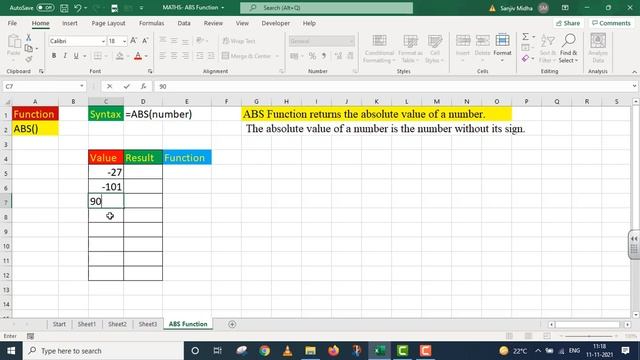Open VLC from the taskbar
Viewport: 640px width, 360px height.
pos(287,351)
